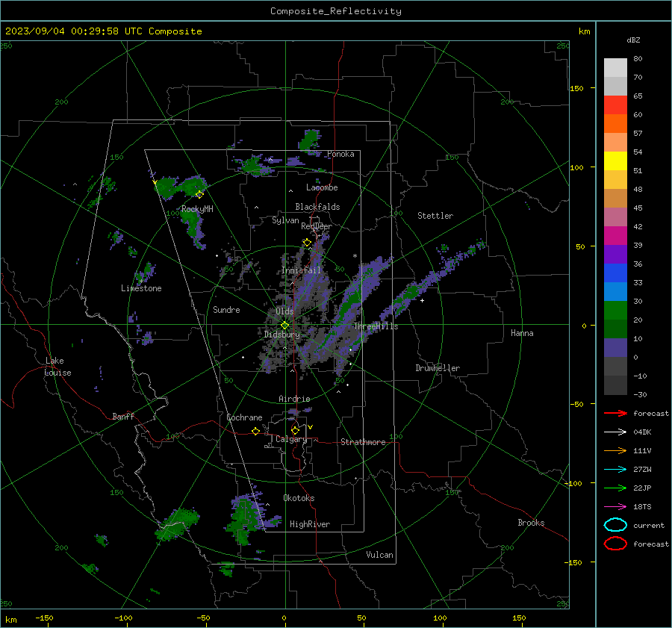Image resolution: width=672 pixels, height=628 pixels.
Task: Click the Calgary city label
Action: coord(291,439)
